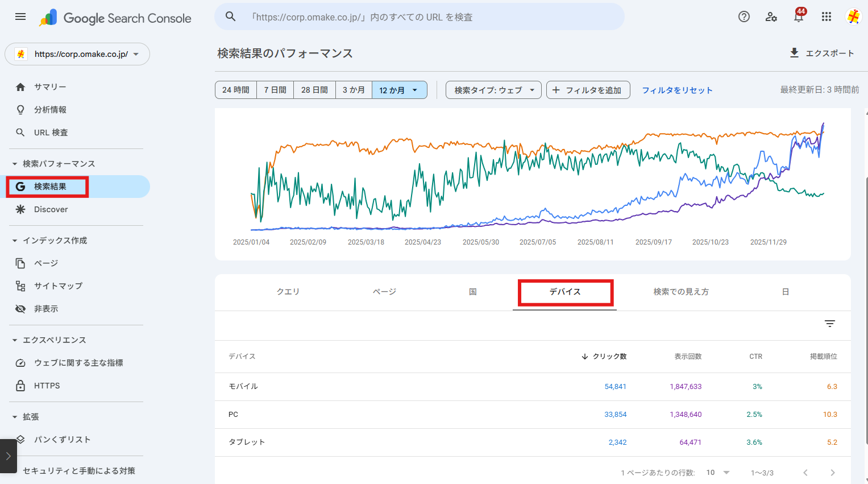This screenshot has width=868, height=484.
Task: Switch to the 検索での見え方 tab
Action: coord(681,292)
